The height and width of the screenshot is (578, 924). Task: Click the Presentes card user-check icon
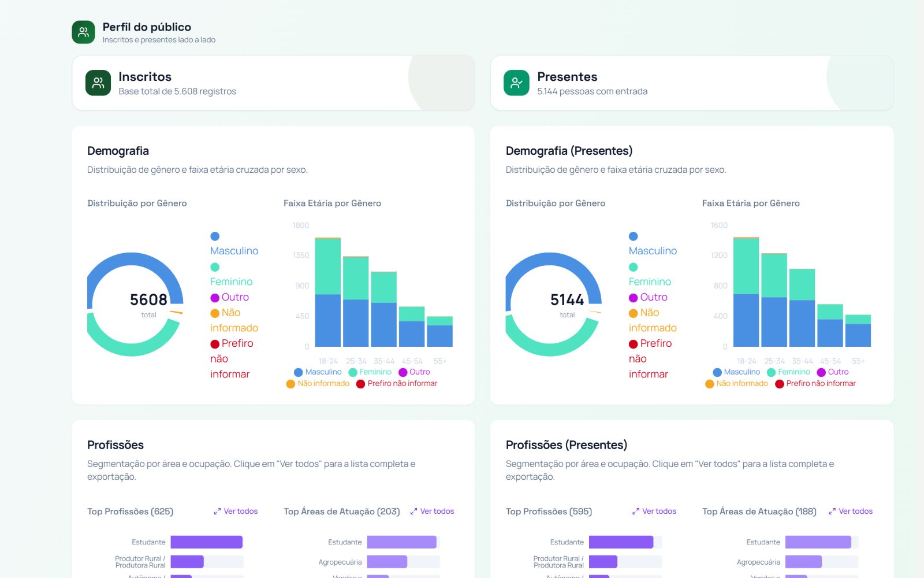click(516, 83)
